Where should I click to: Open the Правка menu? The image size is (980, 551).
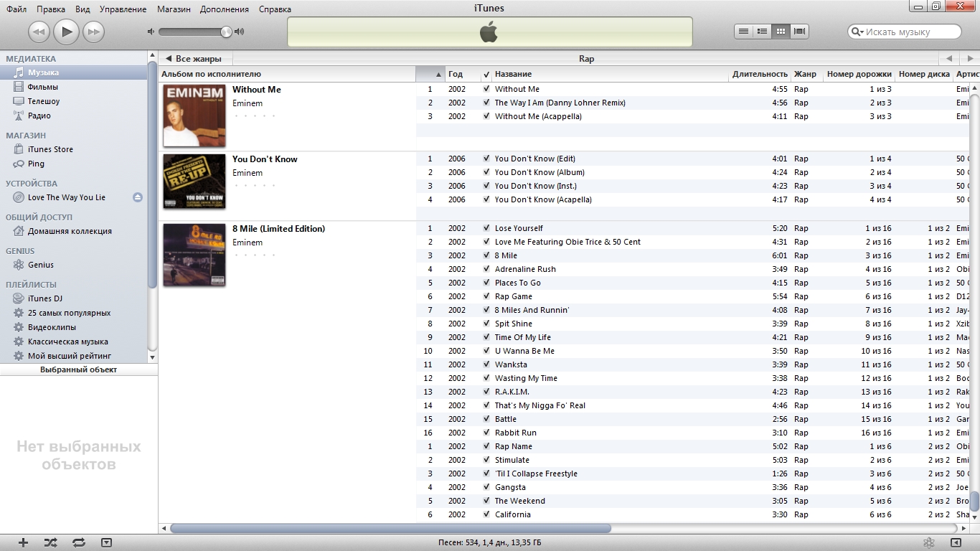tap(50, 9)
